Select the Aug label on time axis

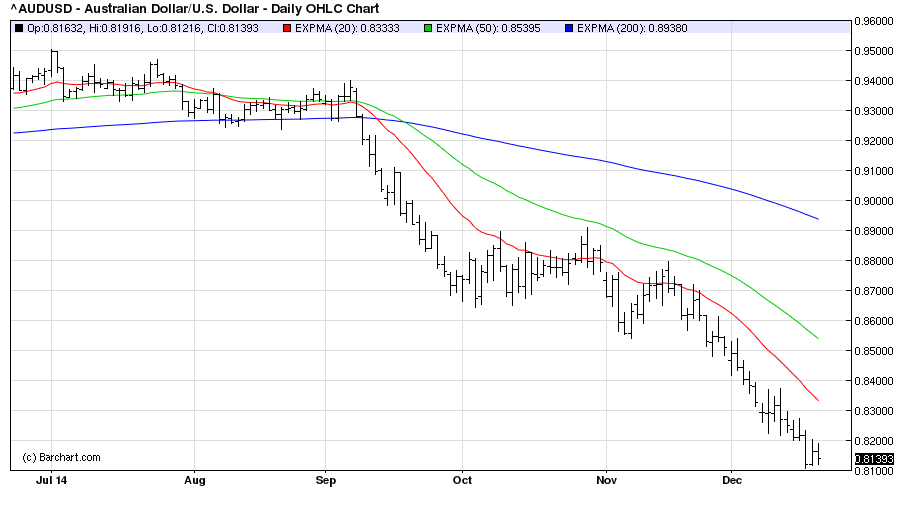click(195, 480)
